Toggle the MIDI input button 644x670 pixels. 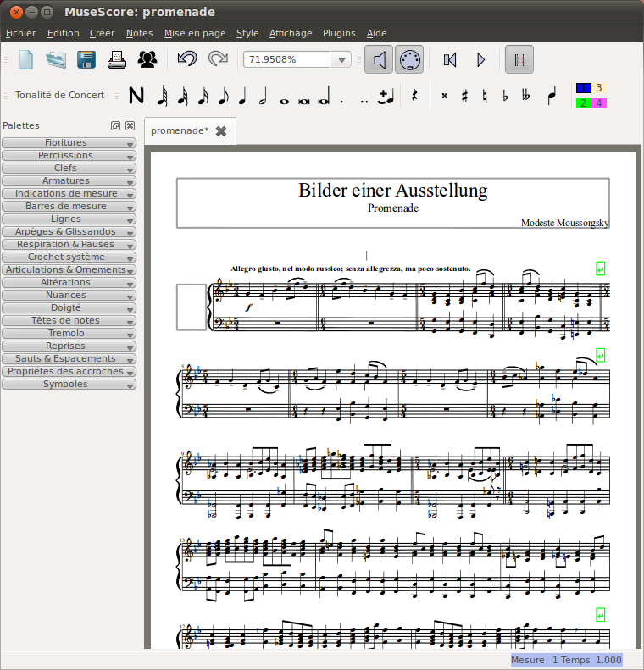tap(409, 59)
